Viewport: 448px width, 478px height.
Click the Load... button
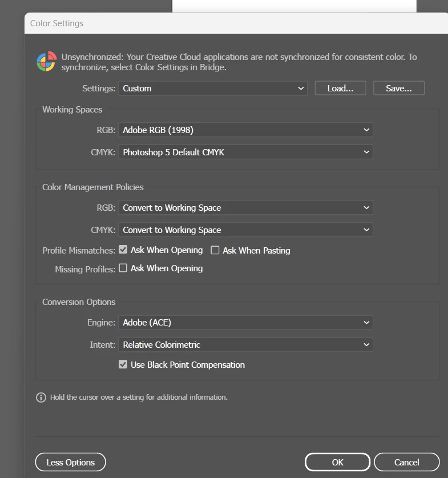[x=341, y=89]
